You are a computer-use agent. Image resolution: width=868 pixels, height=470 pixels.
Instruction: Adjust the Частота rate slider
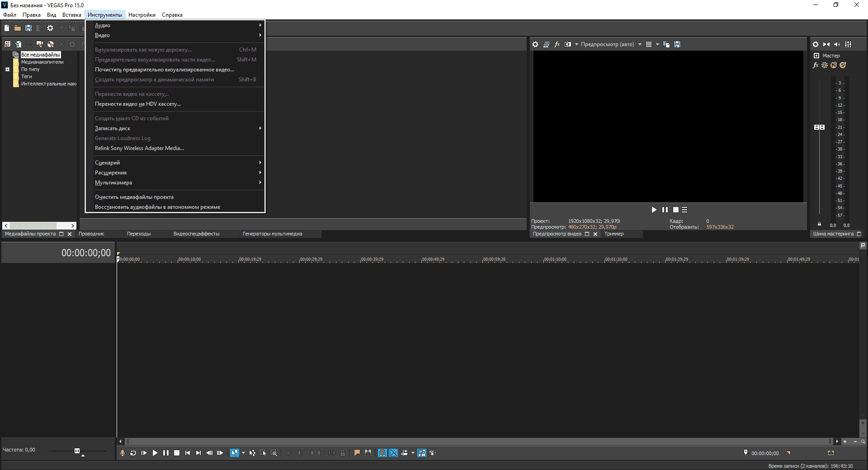pyautogui.click(x=77, y=451)
